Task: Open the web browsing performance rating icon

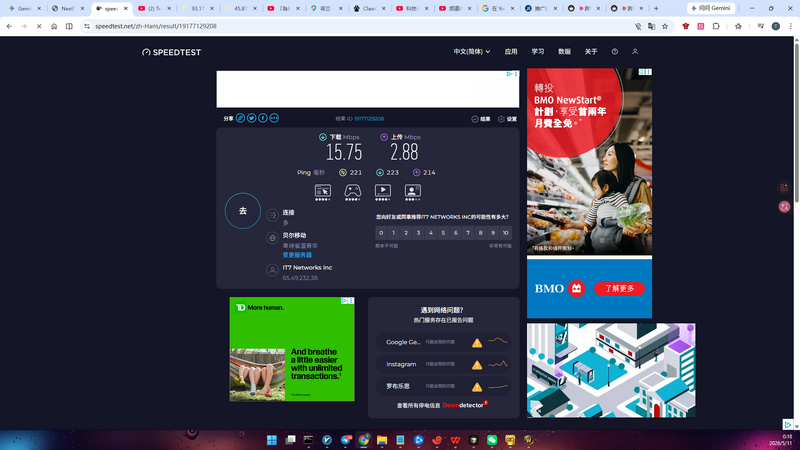Action: coord(322,192)
